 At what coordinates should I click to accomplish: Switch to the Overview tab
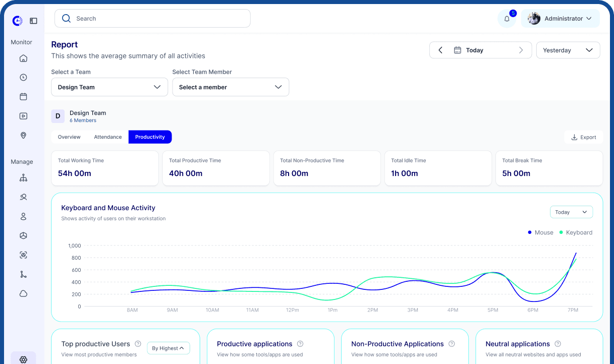coord(69,137)
